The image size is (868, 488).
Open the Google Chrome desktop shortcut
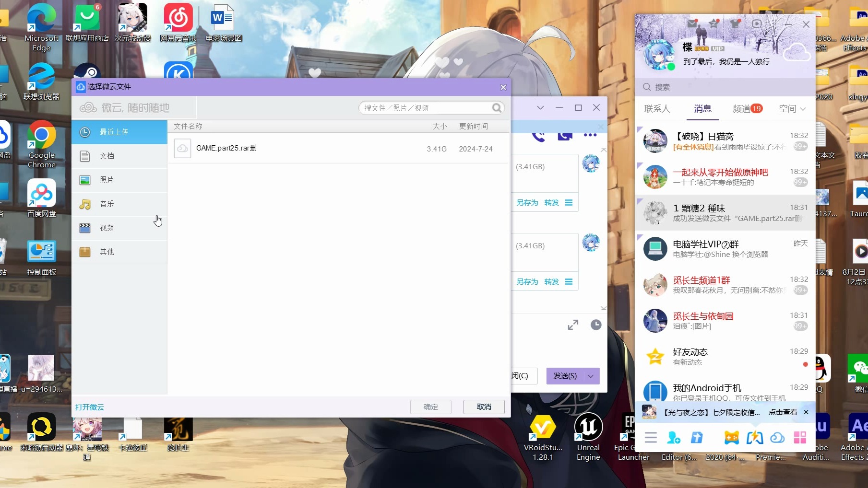42,145
